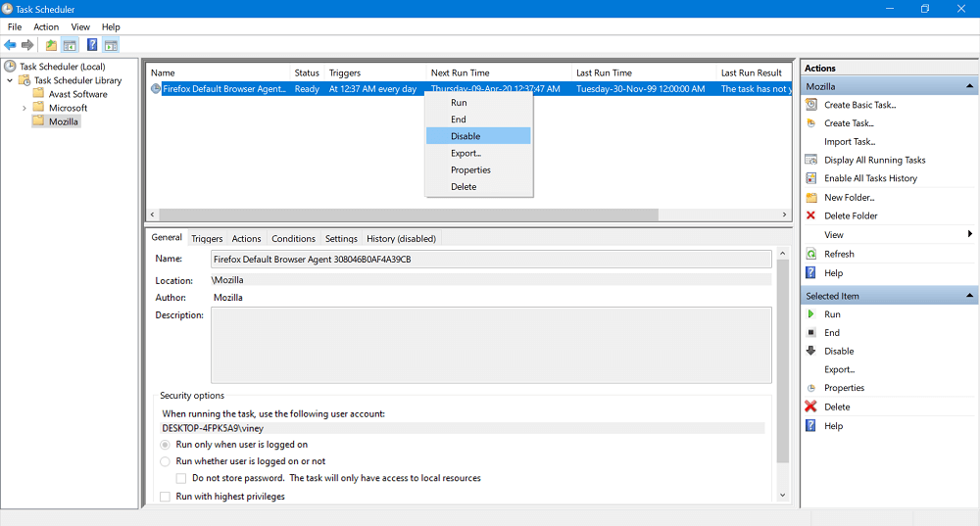Click the red Delete Folder icon

click(811, 215)
